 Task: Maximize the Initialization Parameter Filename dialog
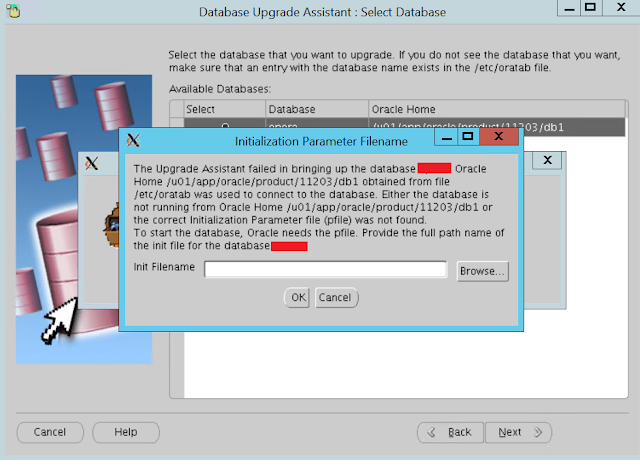[468, 137]
